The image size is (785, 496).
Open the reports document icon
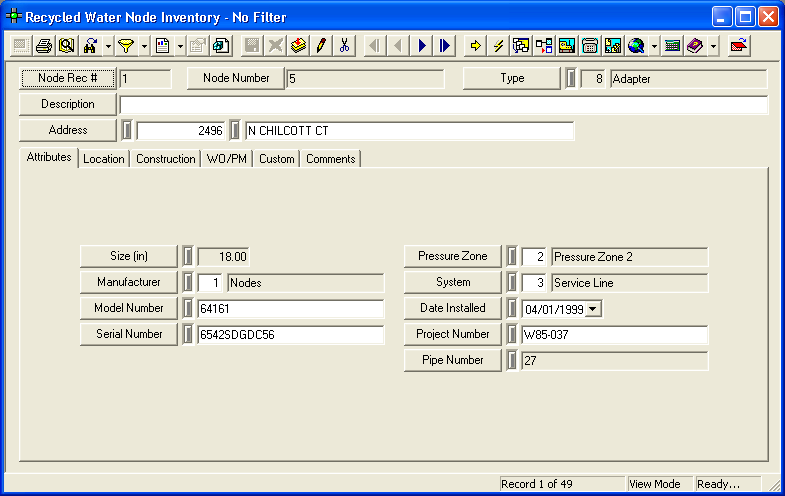[162, 46]
